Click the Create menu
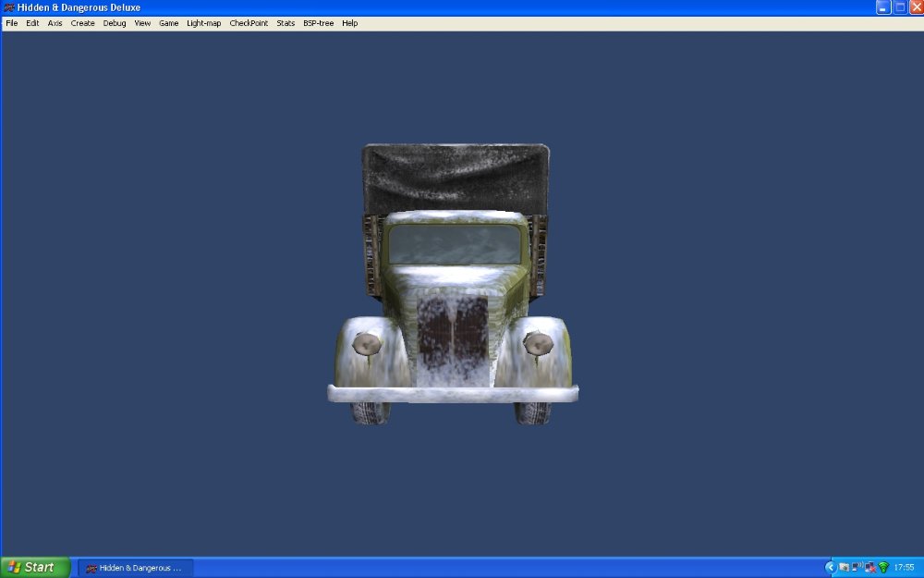The height and width of the screenshot is (578, 924). point(83,23)
